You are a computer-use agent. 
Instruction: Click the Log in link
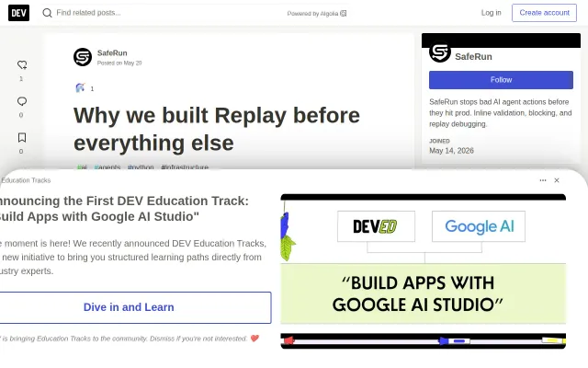coord(491,13)
